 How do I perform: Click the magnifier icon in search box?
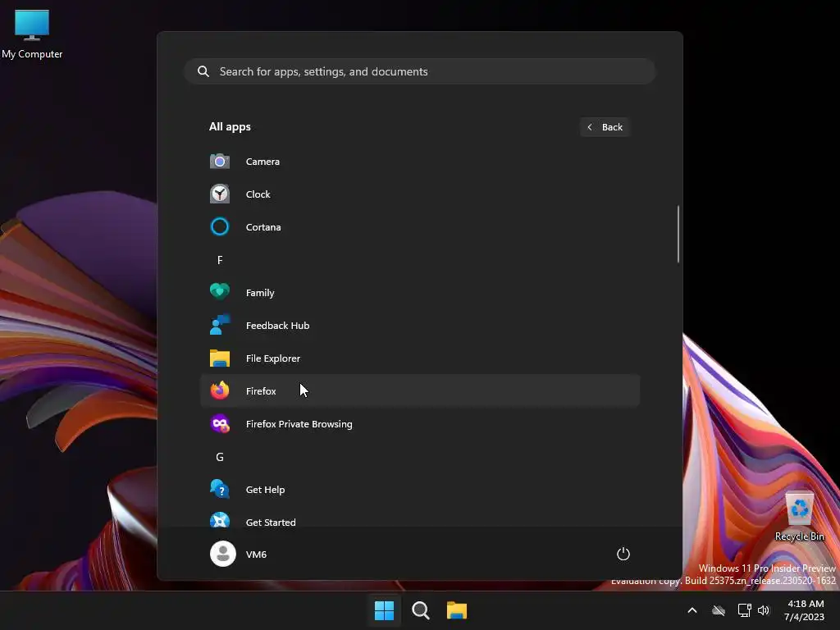pyautogui.click(x=203, y=71)
